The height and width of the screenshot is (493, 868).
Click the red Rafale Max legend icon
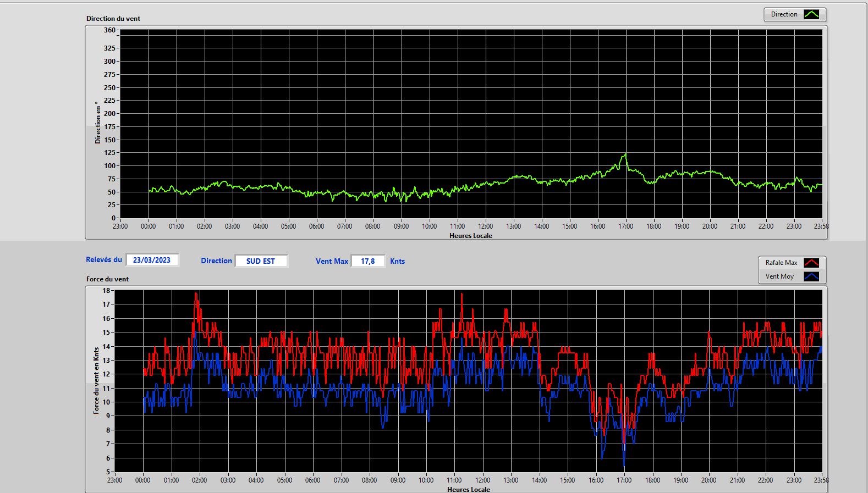tap(811, 263)
